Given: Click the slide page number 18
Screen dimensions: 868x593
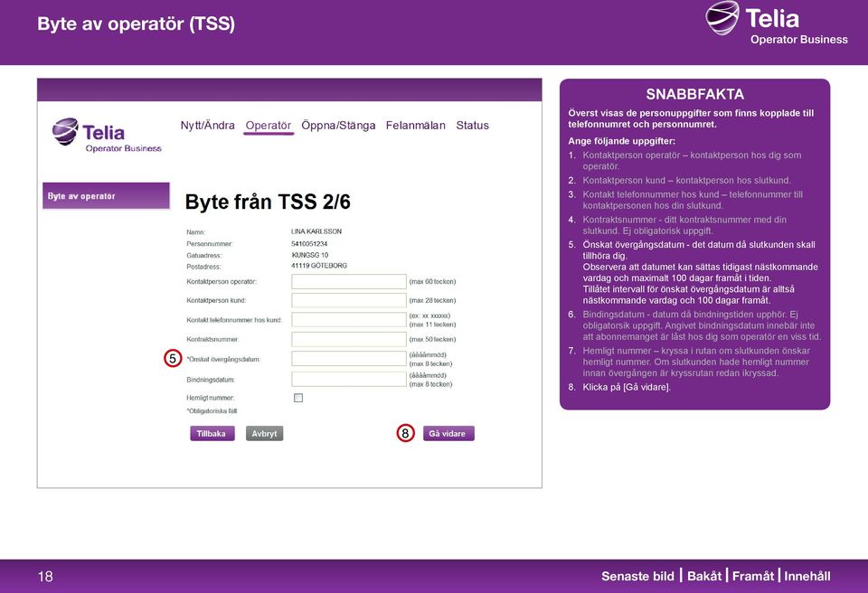Looking at the screenshot, I should [x=45, y=577].
